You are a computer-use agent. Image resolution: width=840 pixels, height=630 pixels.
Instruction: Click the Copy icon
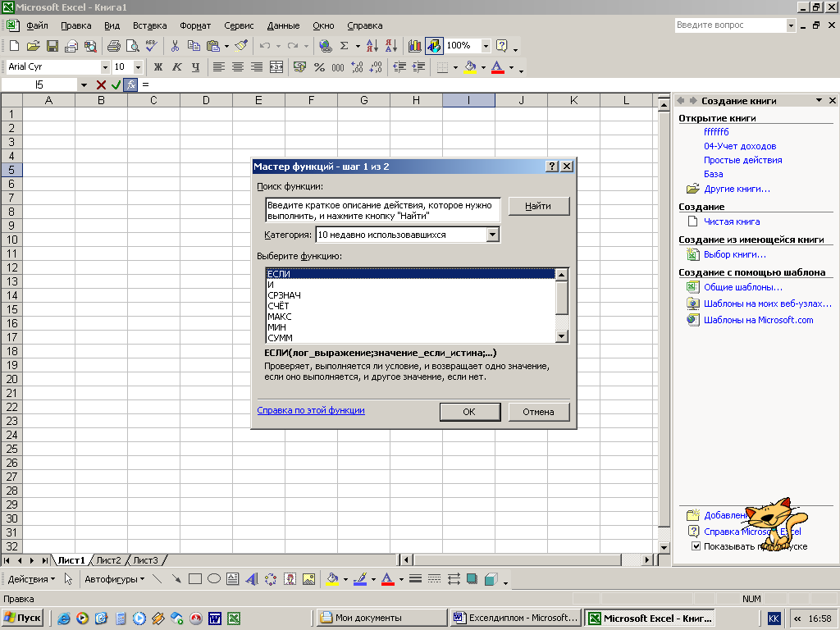click(x=194, y=46)
